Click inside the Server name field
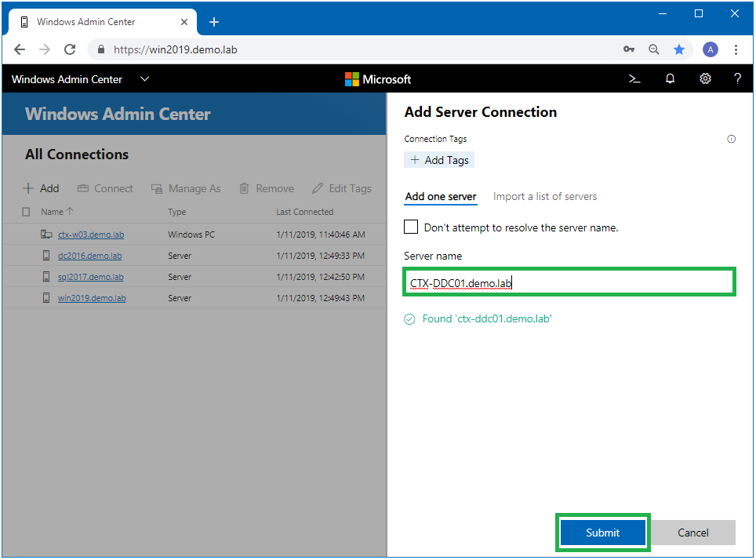Image resolution: width=756 pixels, height=560 pixels. pos(569,282)
